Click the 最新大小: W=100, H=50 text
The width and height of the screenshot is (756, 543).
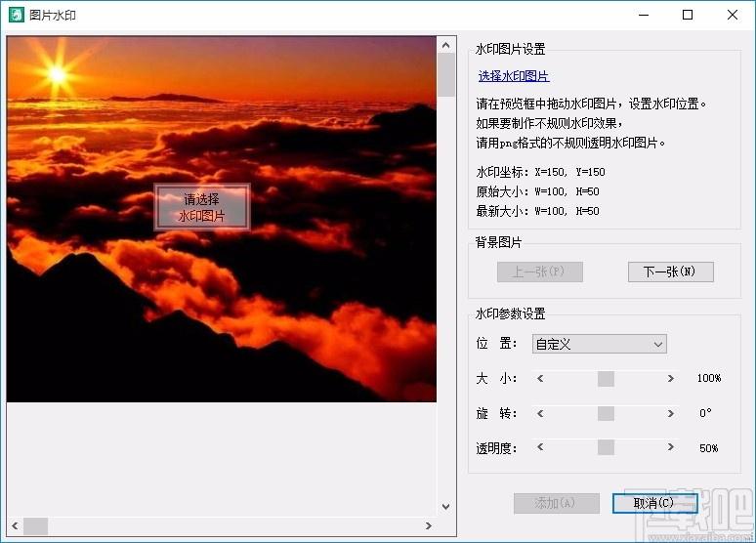(x=537, y=211)
